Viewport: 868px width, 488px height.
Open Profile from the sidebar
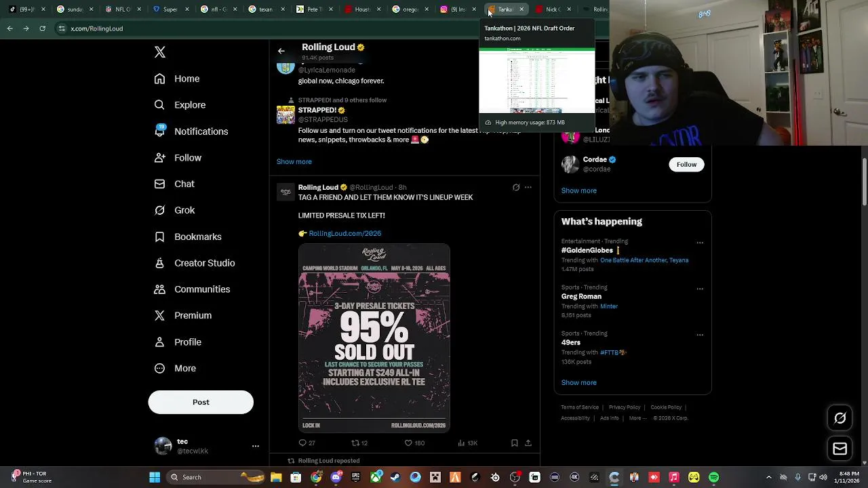(178, 342)
